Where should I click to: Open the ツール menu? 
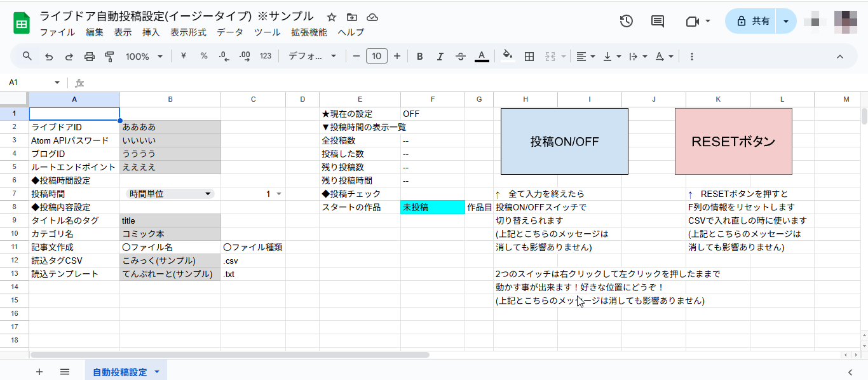pyautogui.click(x=268, y=32)
